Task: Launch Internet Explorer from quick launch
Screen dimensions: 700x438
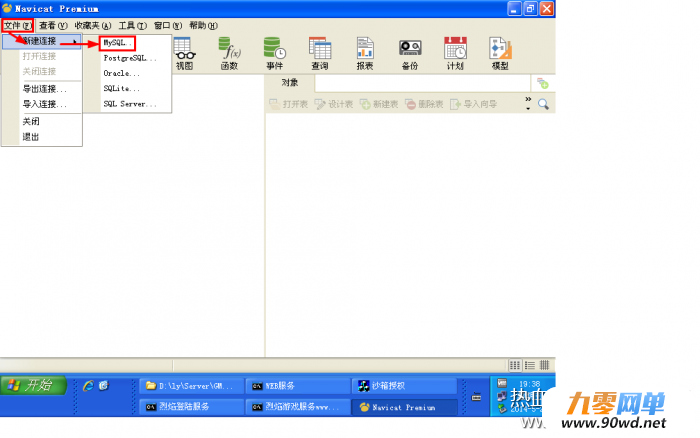Action: point(88,386)
